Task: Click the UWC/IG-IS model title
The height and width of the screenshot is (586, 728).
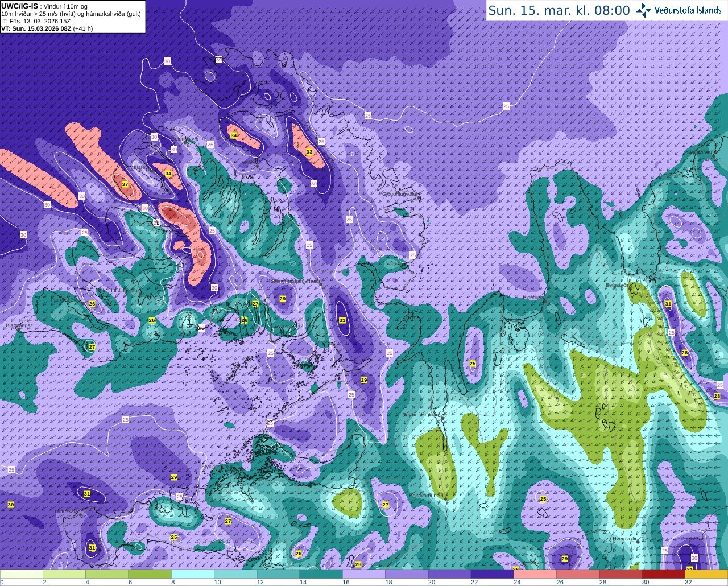Action: [x=19, y=6]
